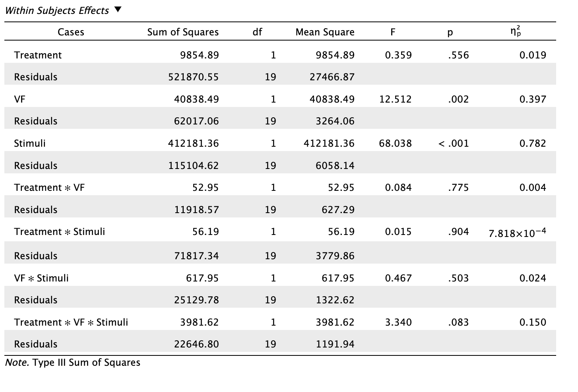
Task: Select the df column header
Action: (x=257, y=32)
